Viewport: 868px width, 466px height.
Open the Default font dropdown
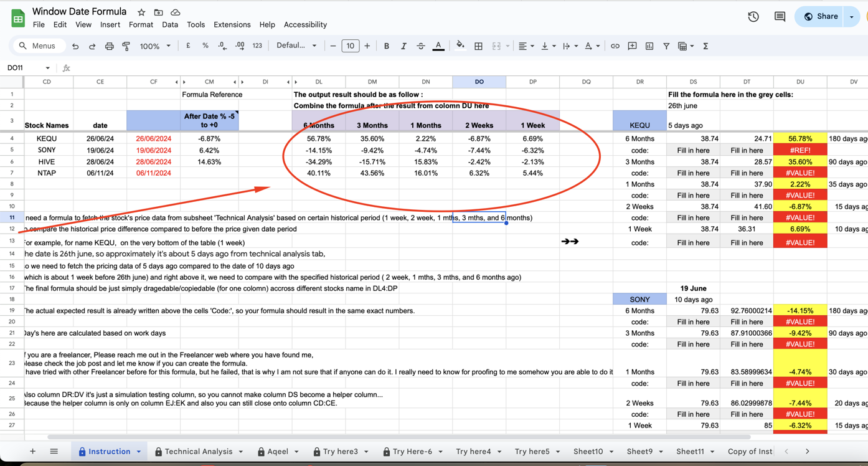point(296,46)
